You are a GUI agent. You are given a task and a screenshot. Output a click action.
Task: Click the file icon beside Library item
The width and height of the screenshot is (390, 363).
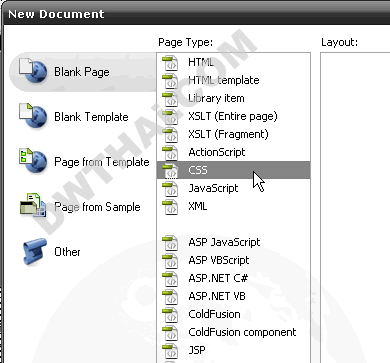170,99
